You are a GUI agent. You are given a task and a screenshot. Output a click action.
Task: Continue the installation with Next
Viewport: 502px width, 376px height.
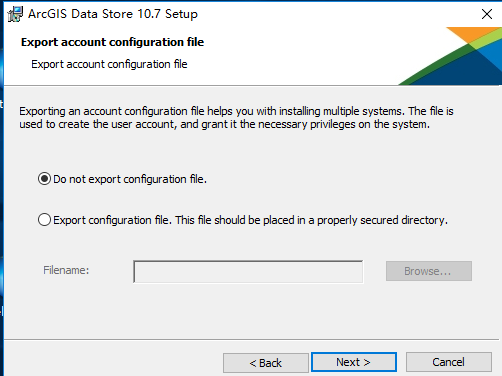(354, 362)
